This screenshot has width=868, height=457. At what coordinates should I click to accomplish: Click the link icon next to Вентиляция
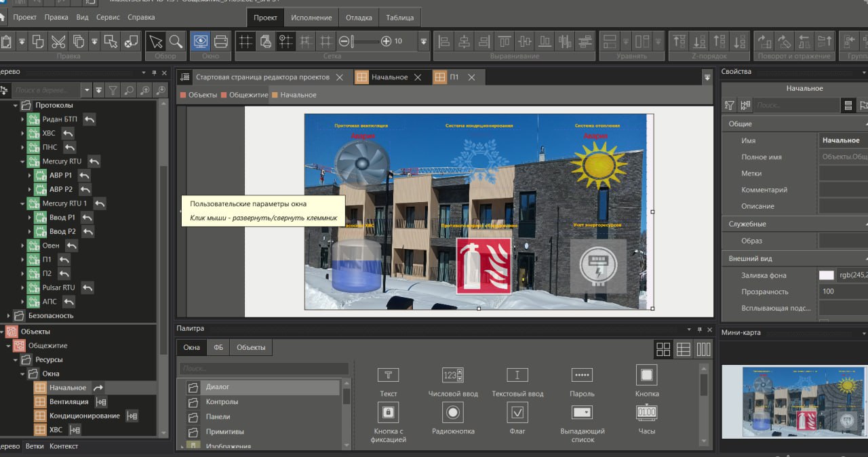101,401
